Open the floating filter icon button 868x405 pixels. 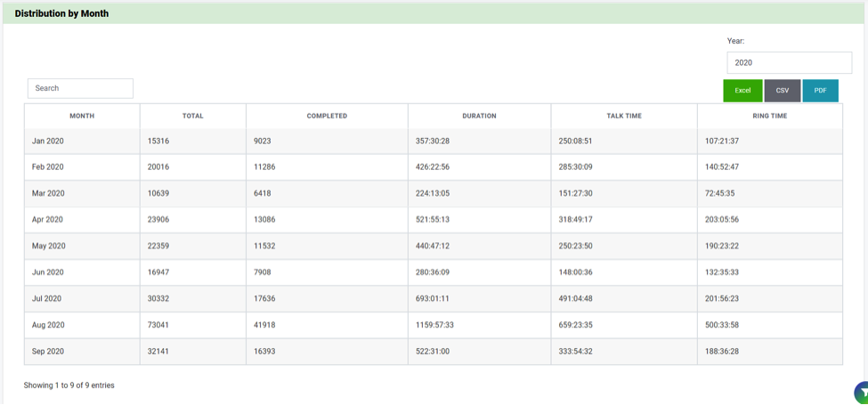point(862,393)
